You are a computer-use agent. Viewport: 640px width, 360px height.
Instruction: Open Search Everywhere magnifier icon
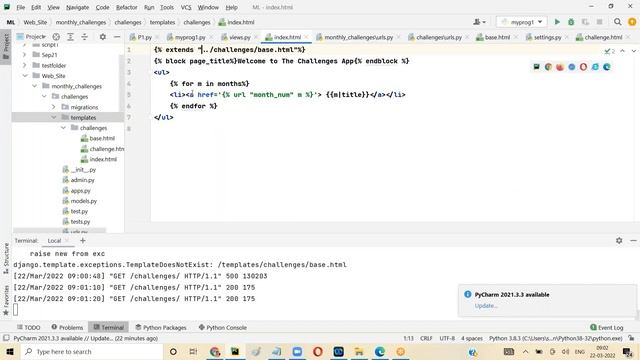coord(618,22)
